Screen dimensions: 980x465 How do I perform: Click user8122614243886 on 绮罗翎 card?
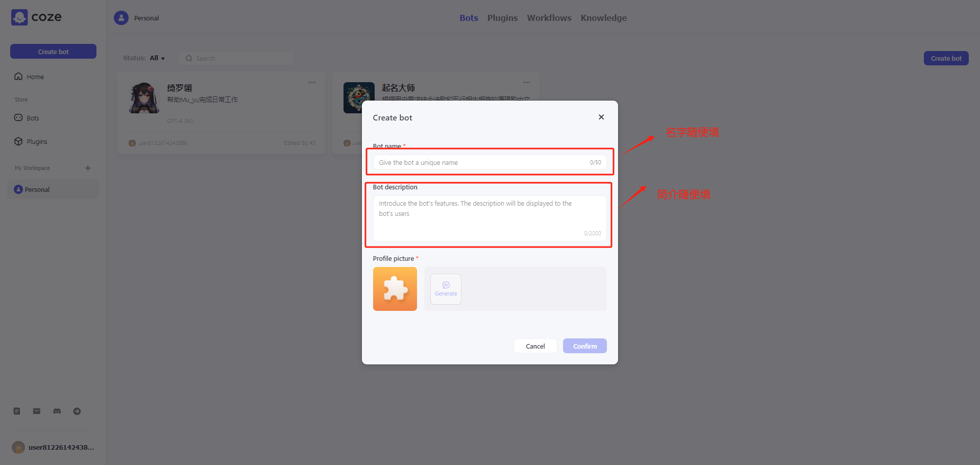(162, 143)
